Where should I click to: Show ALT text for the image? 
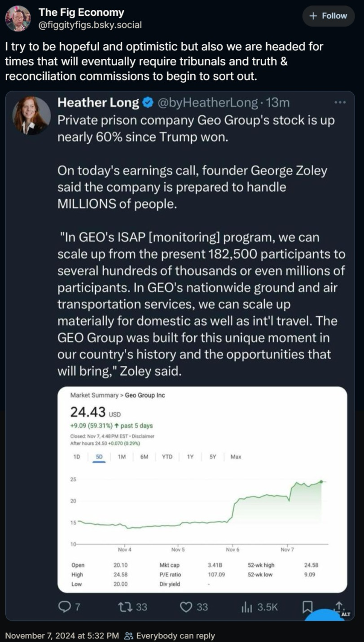[x=346, y=614]
